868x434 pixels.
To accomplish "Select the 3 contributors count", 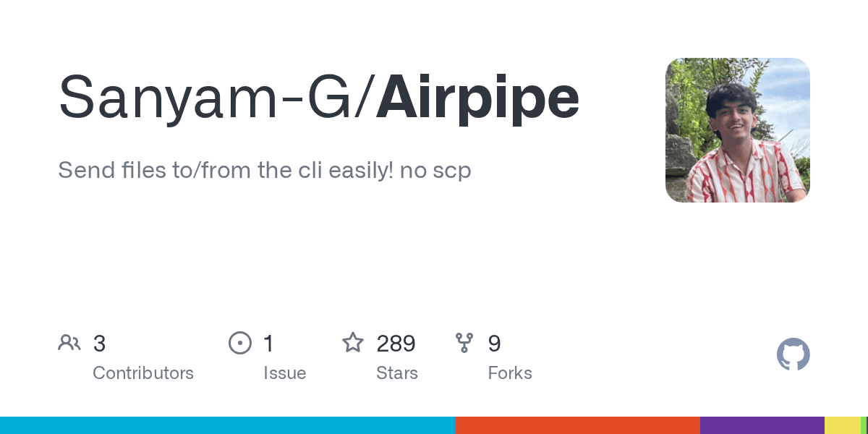I will (99, 344).
